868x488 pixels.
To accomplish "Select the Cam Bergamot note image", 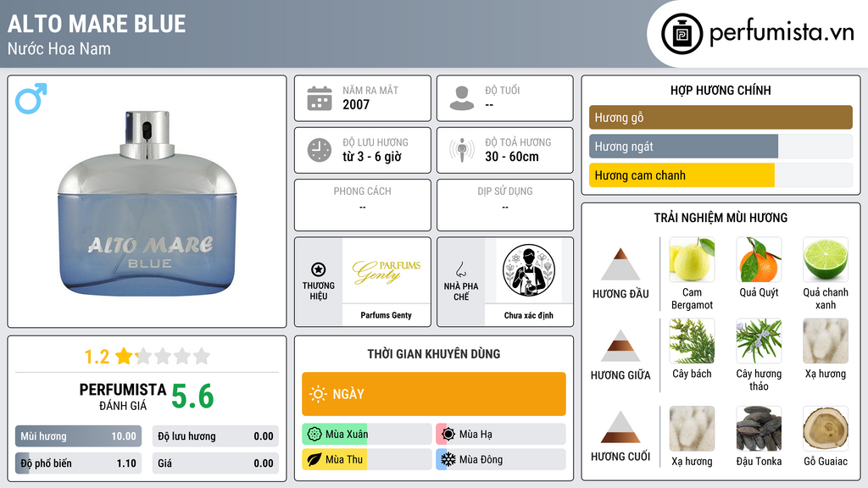I will [x=692, y=259].
